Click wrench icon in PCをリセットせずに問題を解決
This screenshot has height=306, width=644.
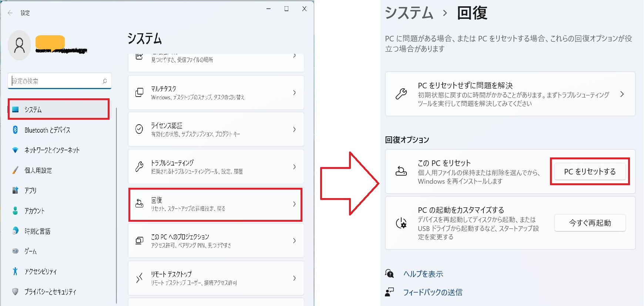click(401, 94)
